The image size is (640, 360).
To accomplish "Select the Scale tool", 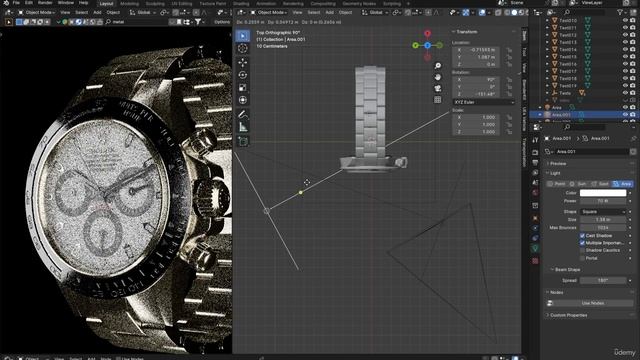I will [242, 87].
